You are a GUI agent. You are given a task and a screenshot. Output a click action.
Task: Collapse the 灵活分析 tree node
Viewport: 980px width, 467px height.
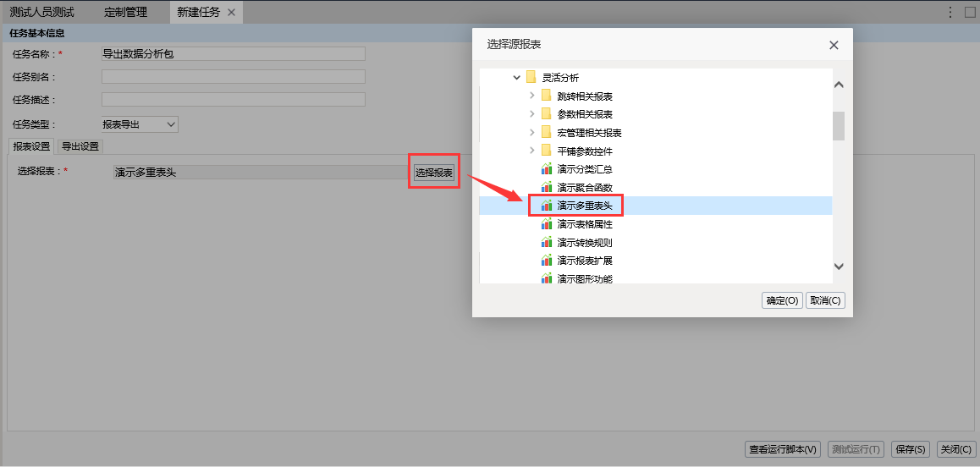(x=516, y=78)
